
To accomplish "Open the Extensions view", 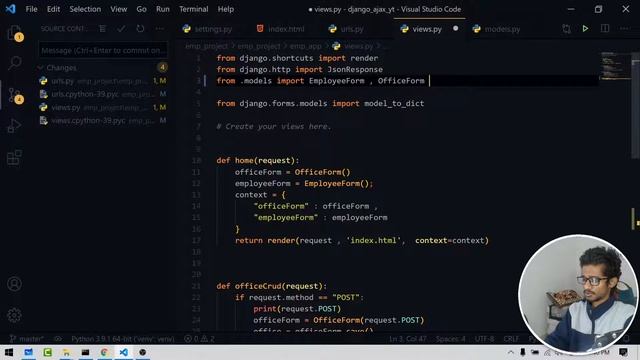I will 15,157.
